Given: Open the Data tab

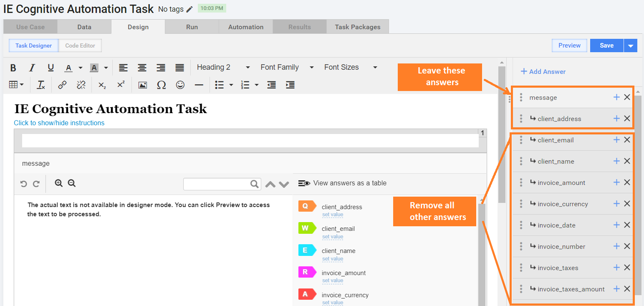Looking at the screenshot, I should pos(84,27).
